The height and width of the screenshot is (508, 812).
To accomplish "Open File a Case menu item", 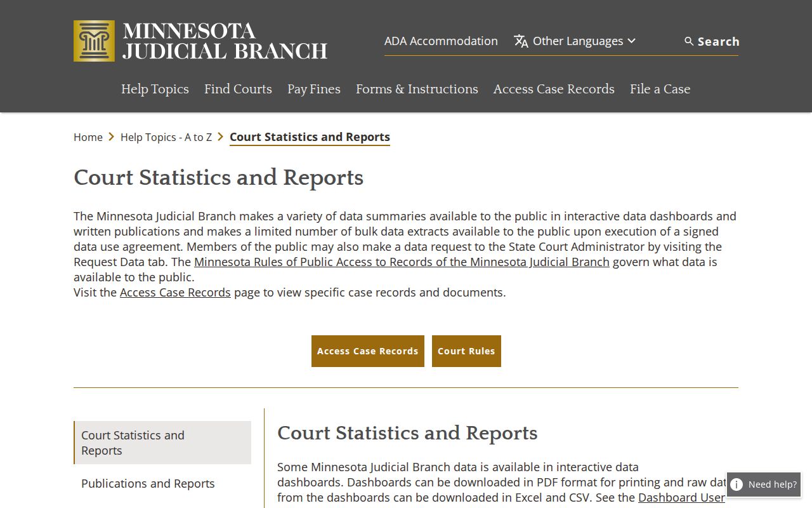I will tap(660, 89).
